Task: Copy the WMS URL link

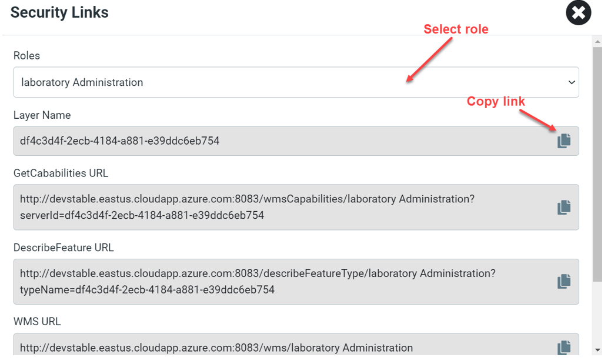Action: [564, 348]
